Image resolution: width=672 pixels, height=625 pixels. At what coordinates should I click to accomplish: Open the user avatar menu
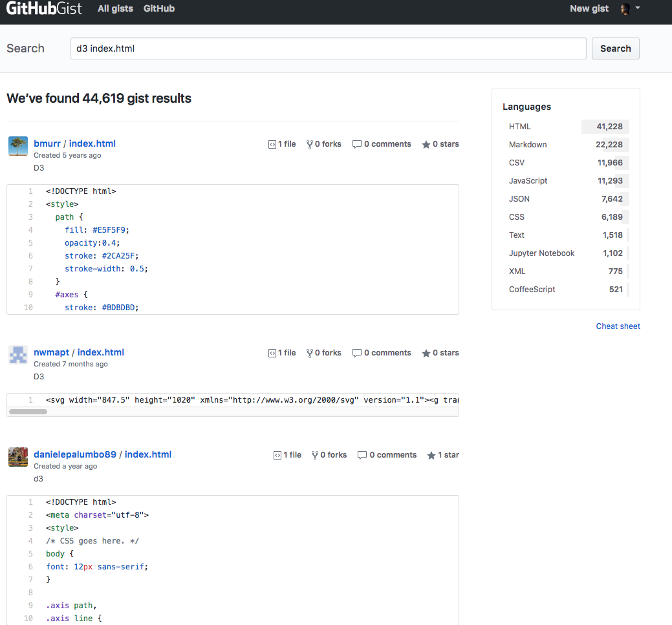pyautogui.click(x=625, y=8)
